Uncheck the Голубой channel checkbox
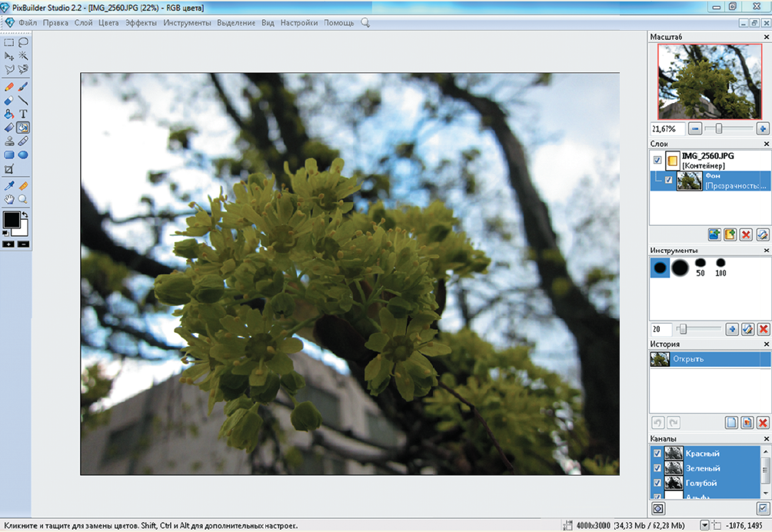Image resolution: width=772 pixels, height=532 pixels. [x=657, y=483]
